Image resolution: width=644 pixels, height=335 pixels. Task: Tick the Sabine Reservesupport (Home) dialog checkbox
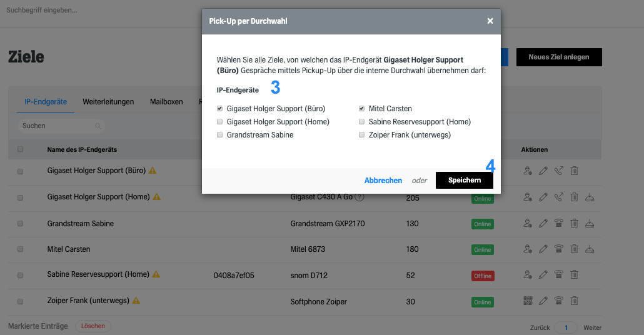[361, 121]
